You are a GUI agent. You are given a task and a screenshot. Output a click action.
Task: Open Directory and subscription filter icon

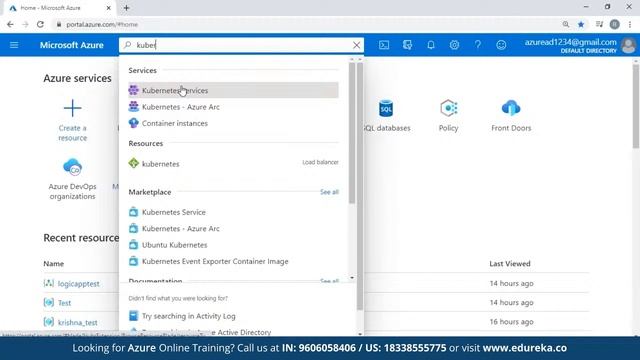point(407,45)
